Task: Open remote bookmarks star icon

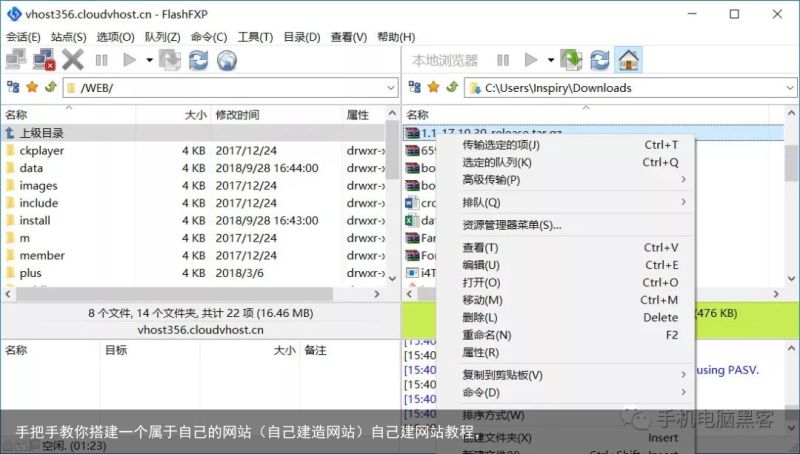Action: (x=32, y=87)
